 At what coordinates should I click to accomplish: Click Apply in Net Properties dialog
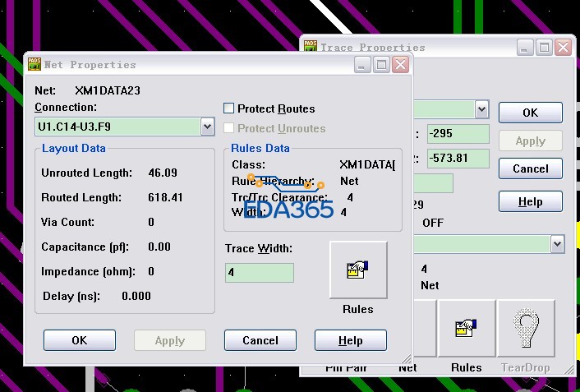(x=170, y=340)
